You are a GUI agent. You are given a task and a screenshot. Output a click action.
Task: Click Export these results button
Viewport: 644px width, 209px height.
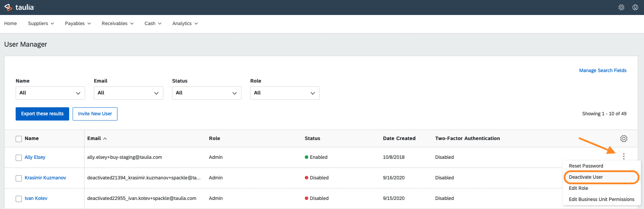coord(42,114)
